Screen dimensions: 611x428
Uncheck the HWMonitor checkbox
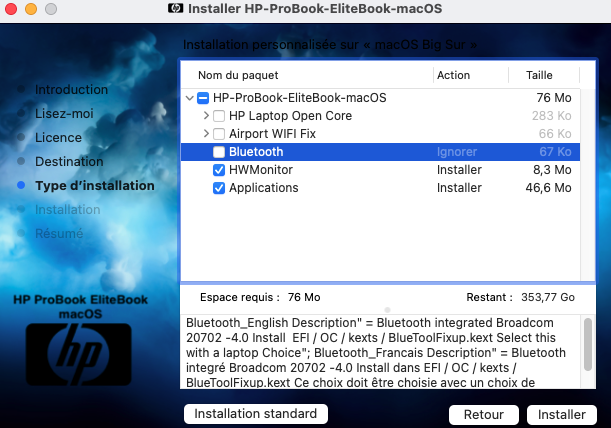point(219,170)
